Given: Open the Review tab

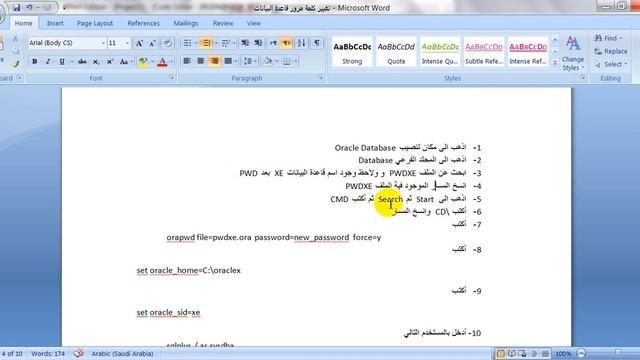Looking at the screenshot, I should (x=223, y=23).
